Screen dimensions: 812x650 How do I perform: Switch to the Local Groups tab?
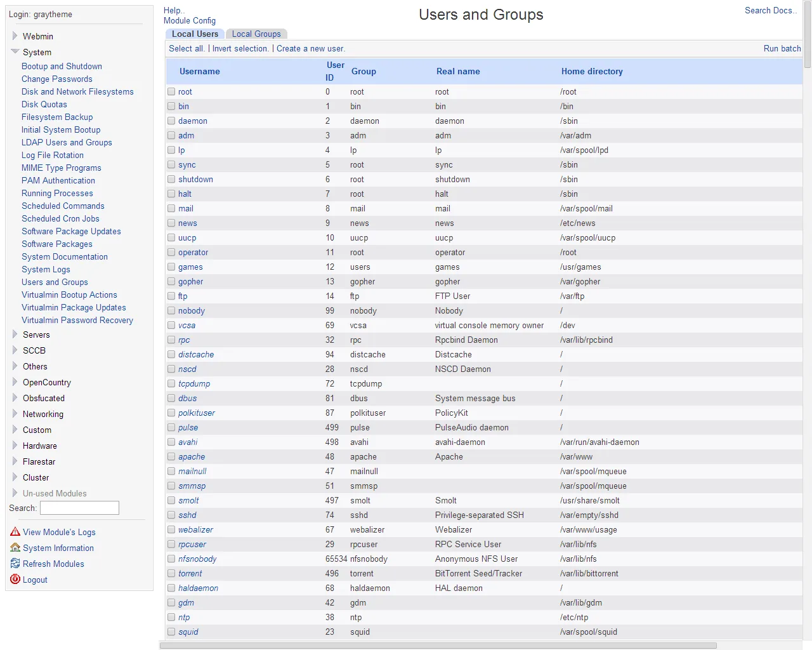point(256,34)
